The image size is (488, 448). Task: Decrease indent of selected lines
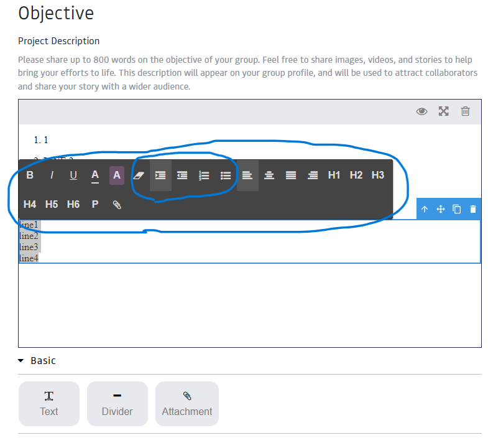point(182,175)
